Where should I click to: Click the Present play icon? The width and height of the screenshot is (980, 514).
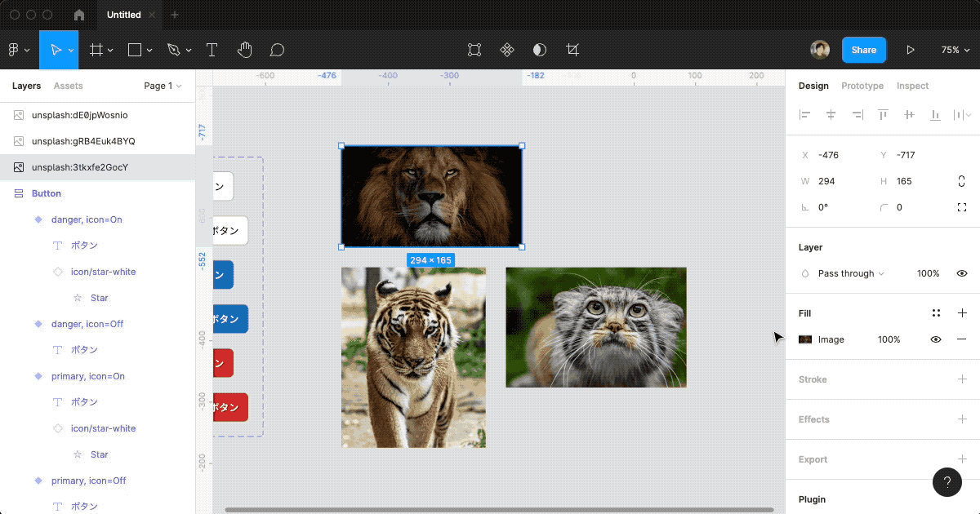point(911,50)
